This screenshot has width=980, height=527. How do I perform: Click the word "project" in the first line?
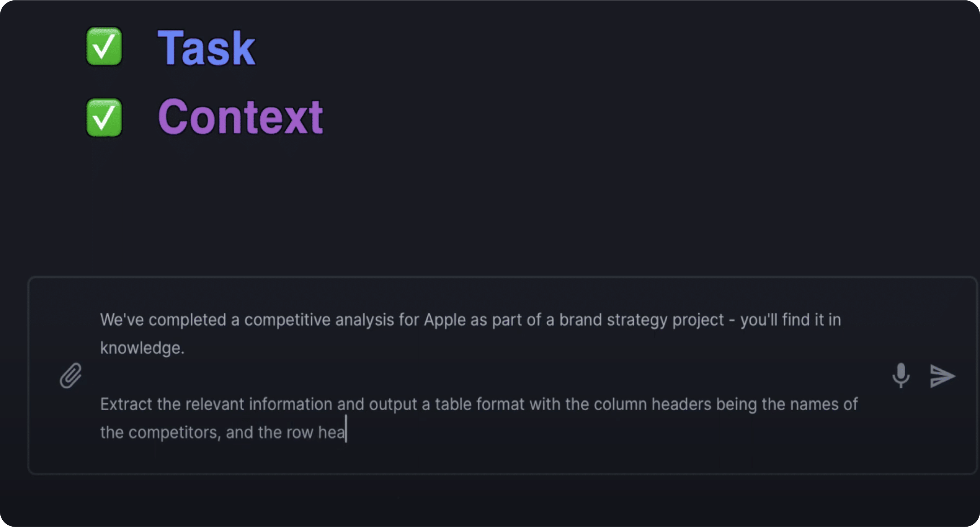698,320
